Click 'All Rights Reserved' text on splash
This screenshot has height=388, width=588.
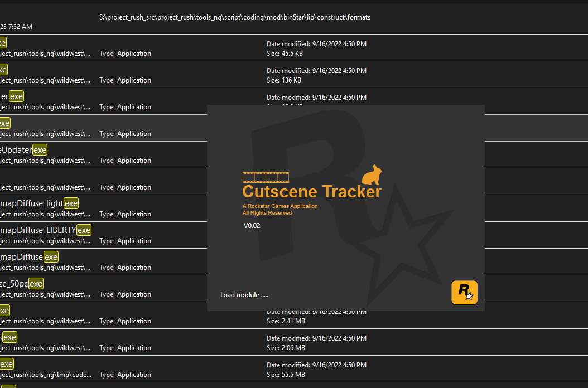click(267, 213)
